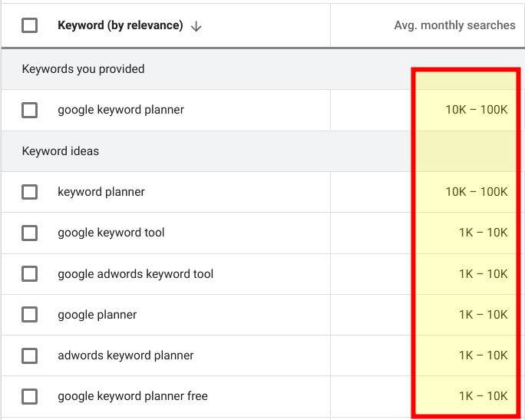Sort by the Keyword (by relevance) header
This screenshot has width=525, height=420.
(121, 25)
